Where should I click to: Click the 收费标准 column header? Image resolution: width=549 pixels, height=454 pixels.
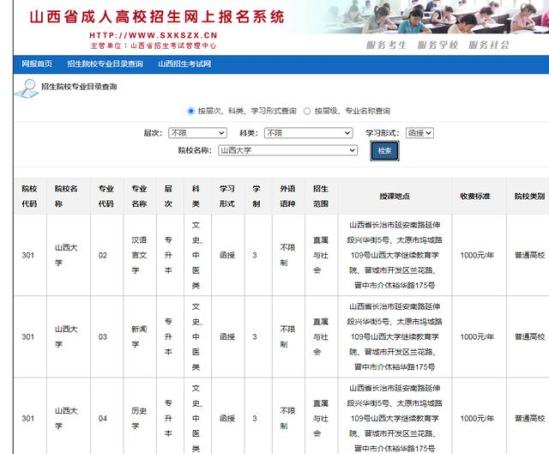(x=475, y=196)
